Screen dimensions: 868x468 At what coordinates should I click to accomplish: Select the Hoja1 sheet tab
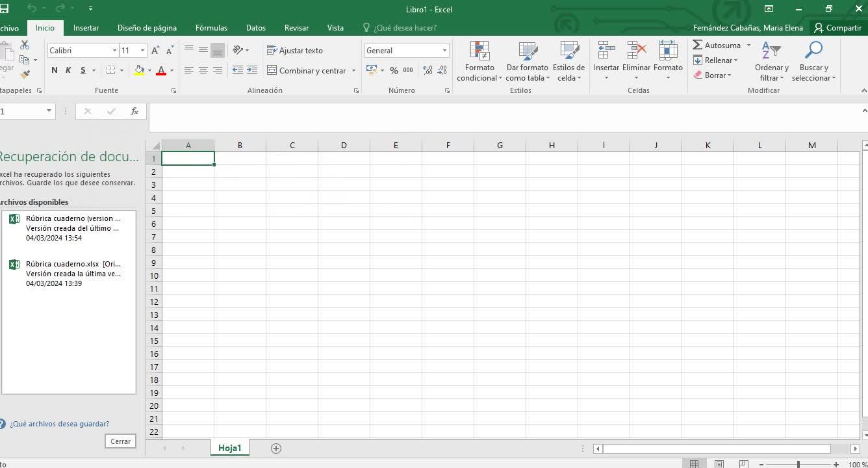click(230, 448)
